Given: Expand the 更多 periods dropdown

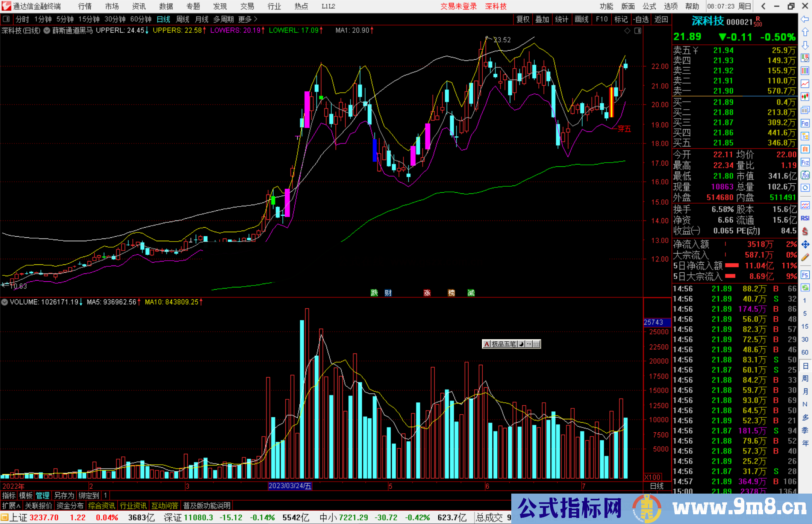Looking at the screenshot, I should tap(248, 19).
